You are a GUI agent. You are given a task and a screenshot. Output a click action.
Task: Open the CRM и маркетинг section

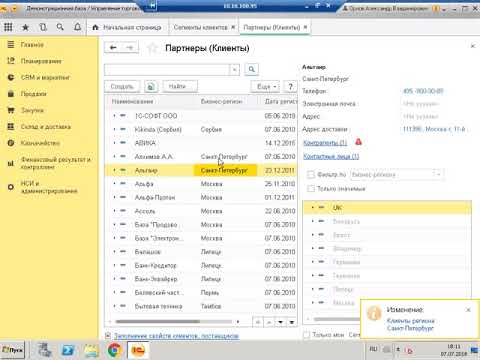point(45,77)
